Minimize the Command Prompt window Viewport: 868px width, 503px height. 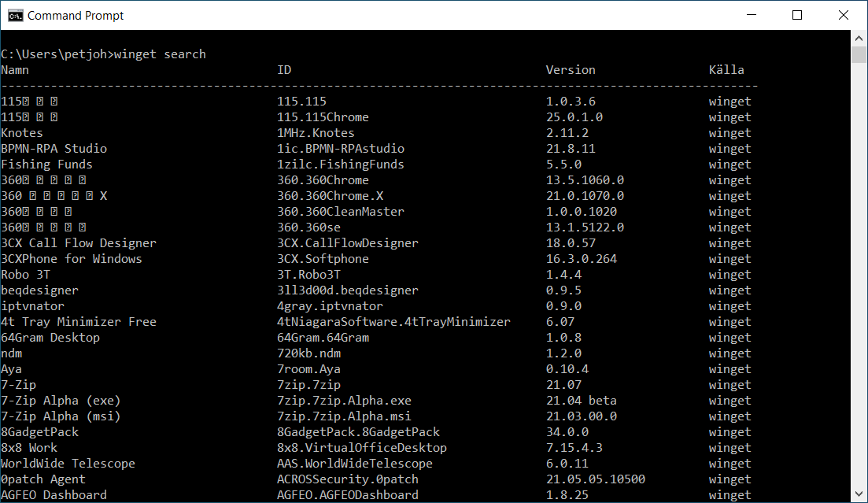752,15
